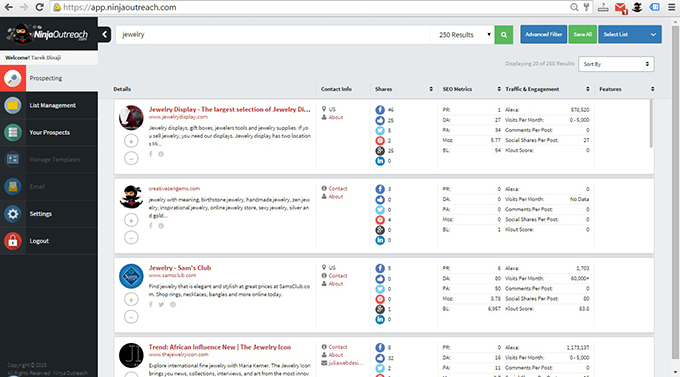Click the Jewelry Icon logo thumbnail
Screen dimensions: 680x377
pos(131,355)
